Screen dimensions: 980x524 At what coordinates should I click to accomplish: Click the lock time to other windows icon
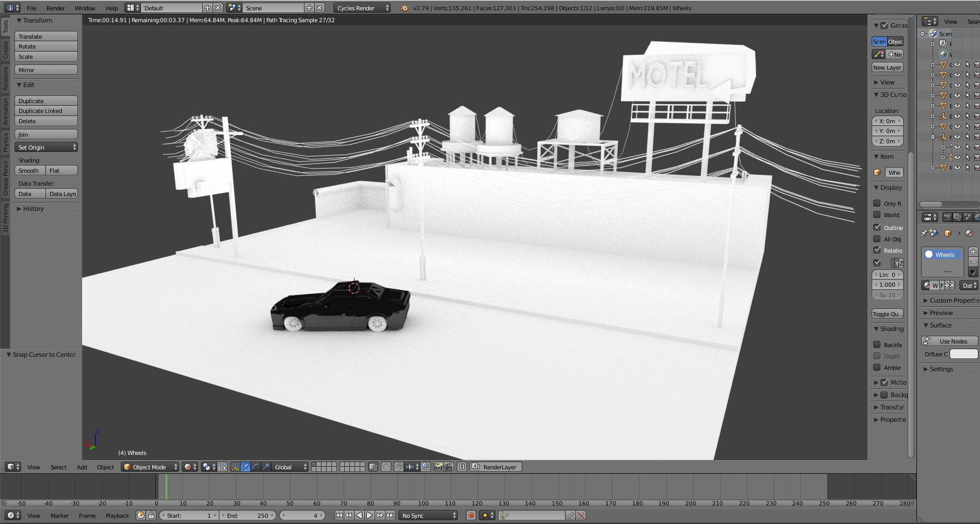coord(151,515)
